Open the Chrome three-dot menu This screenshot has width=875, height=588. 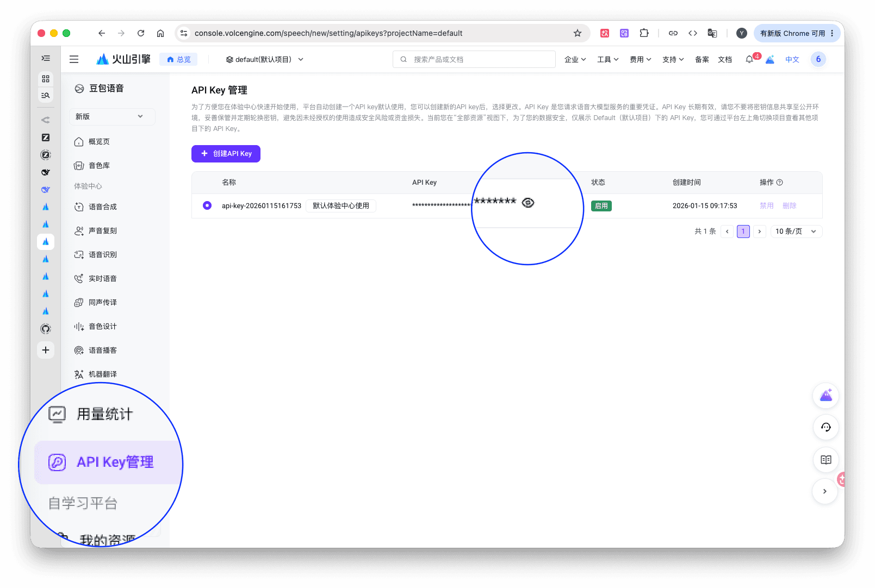[x=832, y=33]
